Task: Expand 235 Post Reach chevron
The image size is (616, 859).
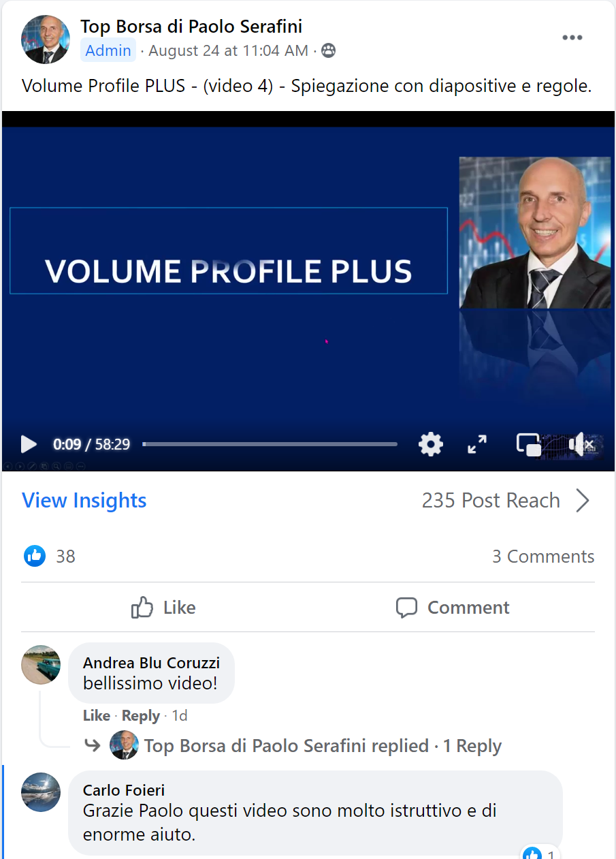Action: [583, 501]
